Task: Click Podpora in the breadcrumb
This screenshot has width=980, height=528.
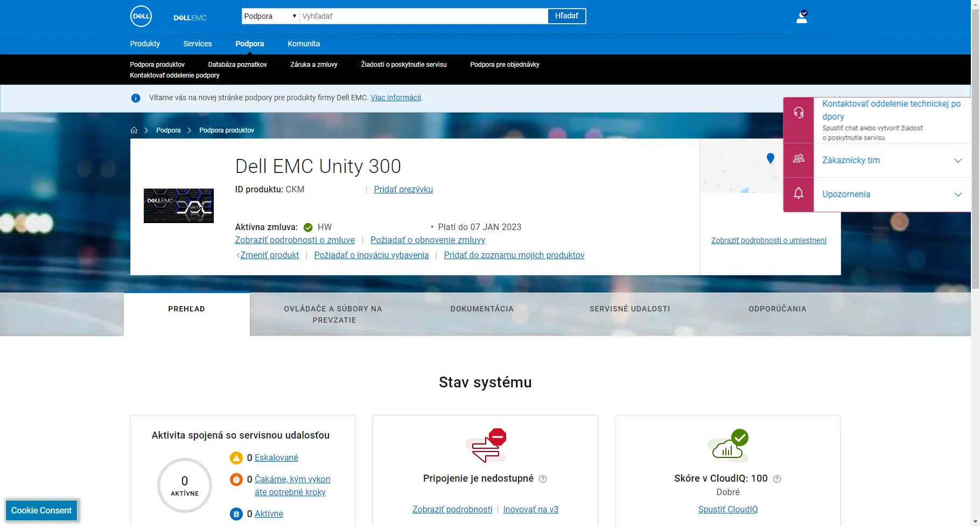Action: tap(169, 130)
